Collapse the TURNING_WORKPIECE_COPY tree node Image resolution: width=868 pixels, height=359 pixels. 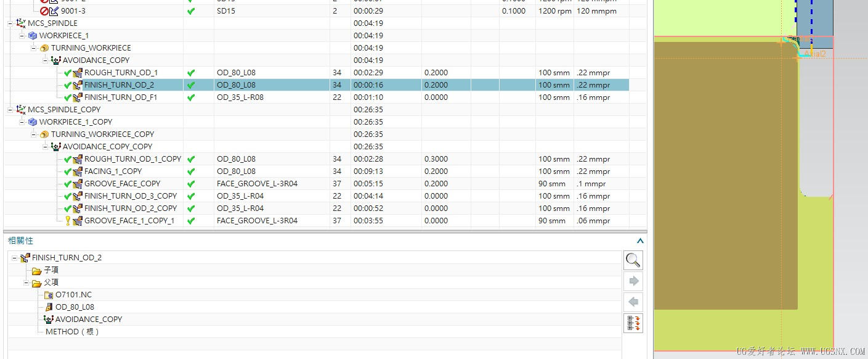(x=34, y=134)
